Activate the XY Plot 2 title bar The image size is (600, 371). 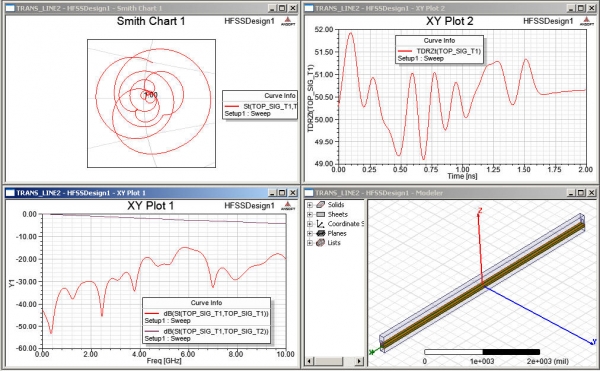450,8
